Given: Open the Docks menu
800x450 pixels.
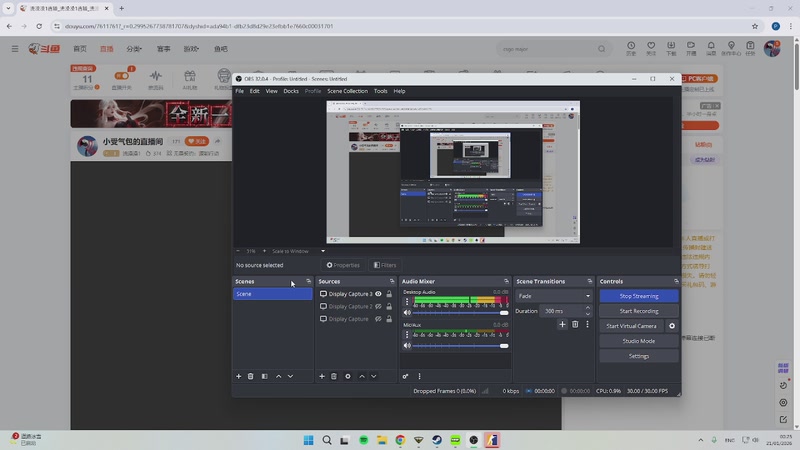Looking at the screenshot, I should [x=291, y=91].
